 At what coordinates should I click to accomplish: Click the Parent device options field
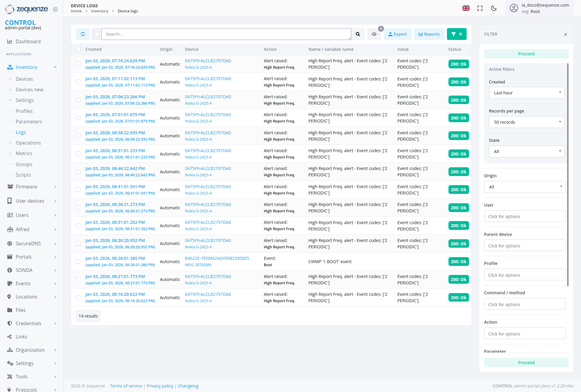(525, 246)
